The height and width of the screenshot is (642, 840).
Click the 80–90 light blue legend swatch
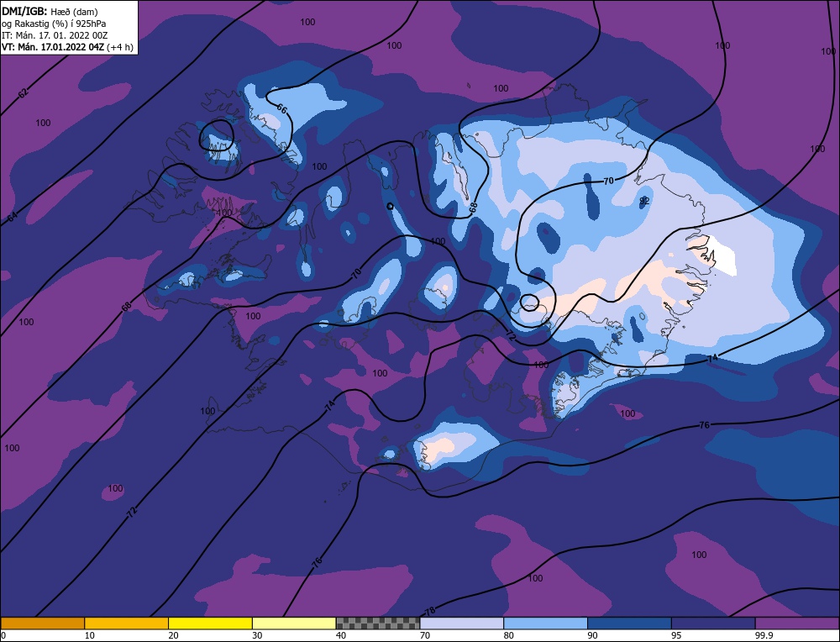click(545, 623)
